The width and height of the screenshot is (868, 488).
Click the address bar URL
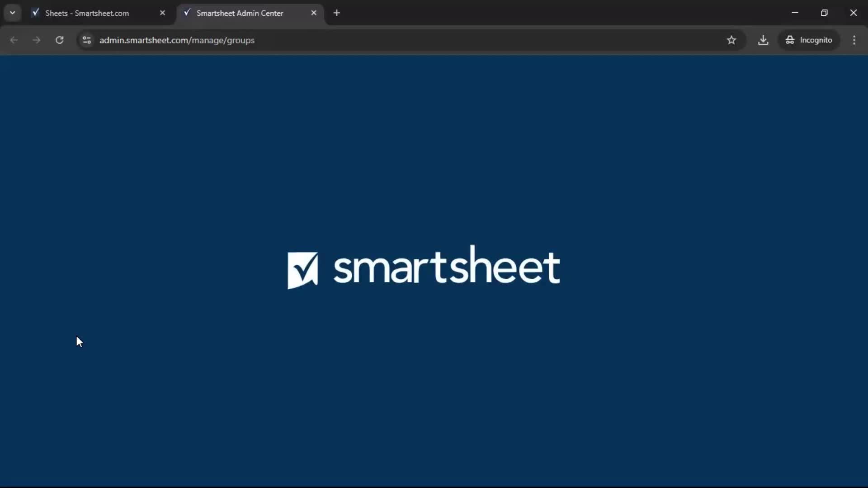click(177, 40)
